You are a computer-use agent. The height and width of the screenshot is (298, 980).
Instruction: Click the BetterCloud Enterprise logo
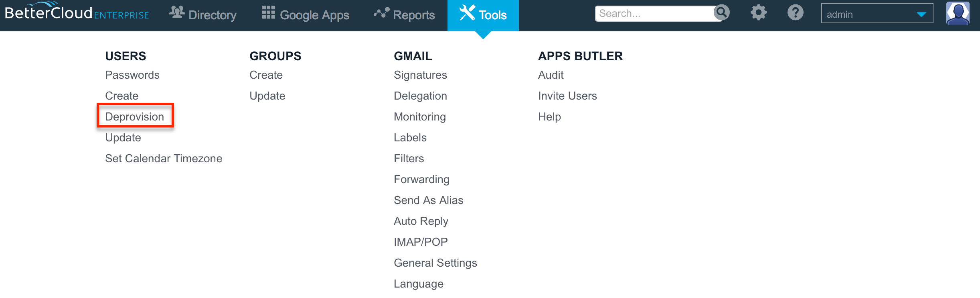tap(77, 11)
